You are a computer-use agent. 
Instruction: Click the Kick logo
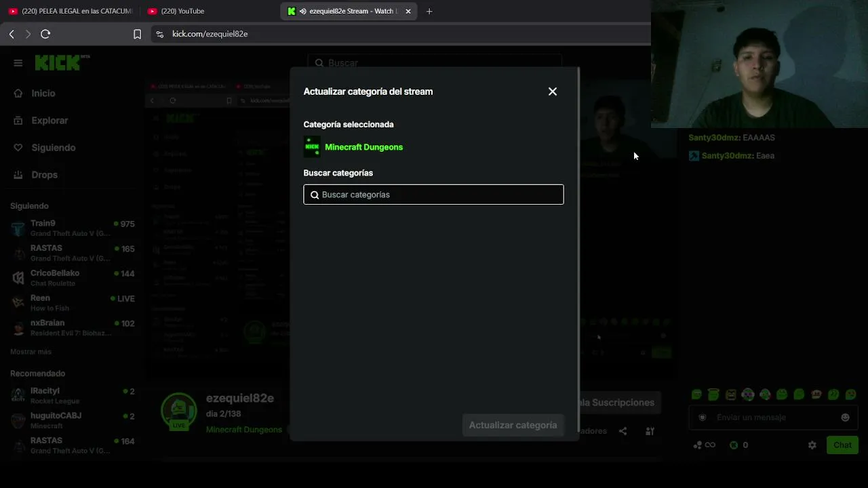coord(62,62)
